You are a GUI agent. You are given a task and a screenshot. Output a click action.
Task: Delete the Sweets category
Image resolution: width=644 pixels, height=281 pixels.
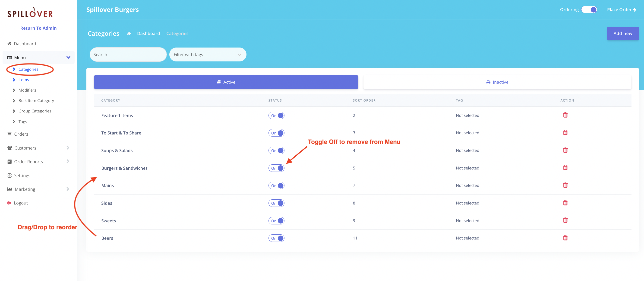point(565,220)
